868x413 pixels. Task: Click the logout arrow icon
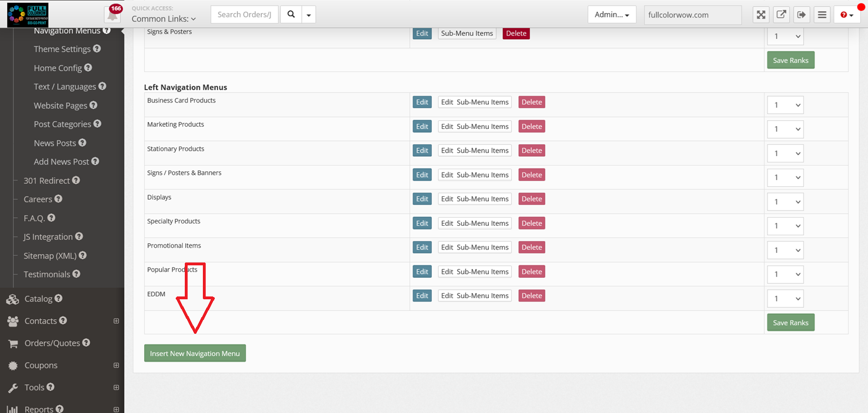801,15
